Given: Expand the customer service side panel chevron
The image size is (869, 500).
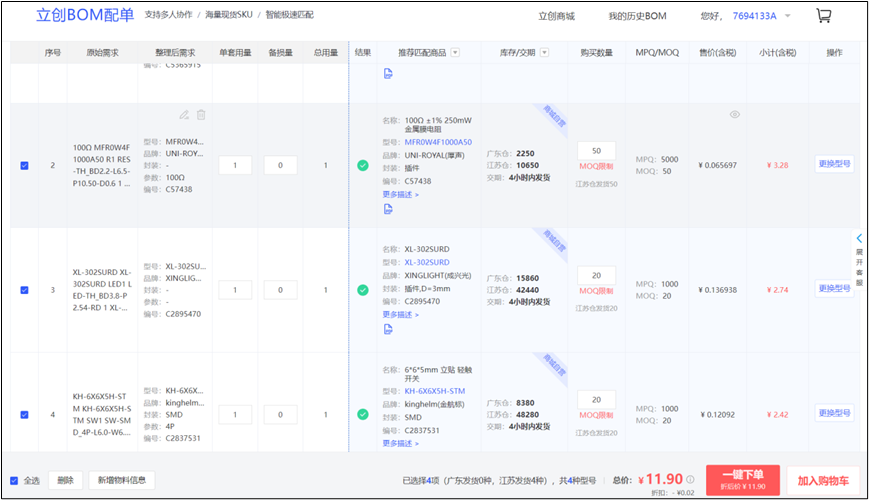Looking at the screenshot, I should [859, 238].
